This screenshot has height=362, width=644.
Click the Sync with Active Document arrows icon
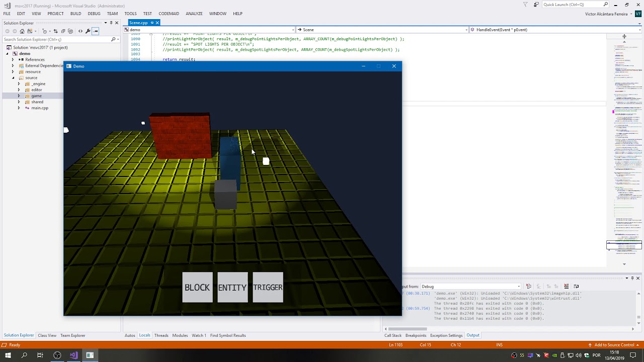tap(55, 31)
